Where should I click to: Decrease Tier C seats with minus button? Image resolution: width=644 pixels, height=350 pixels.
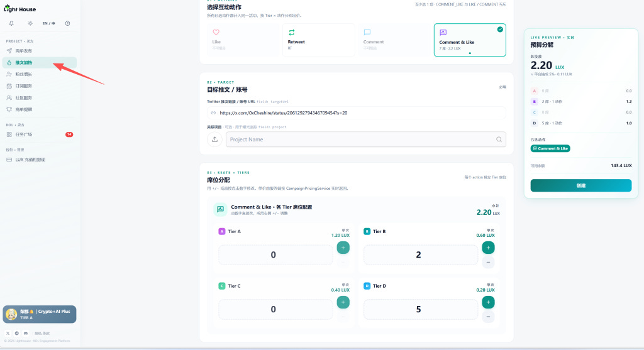(x=343, y=317)
